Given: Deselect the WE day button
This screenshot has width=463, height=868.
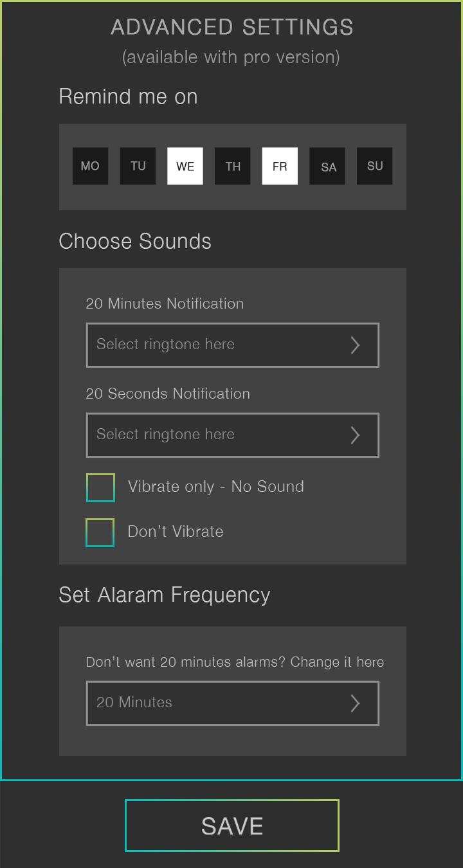Looking at the screenshot, I should (185, 166).
